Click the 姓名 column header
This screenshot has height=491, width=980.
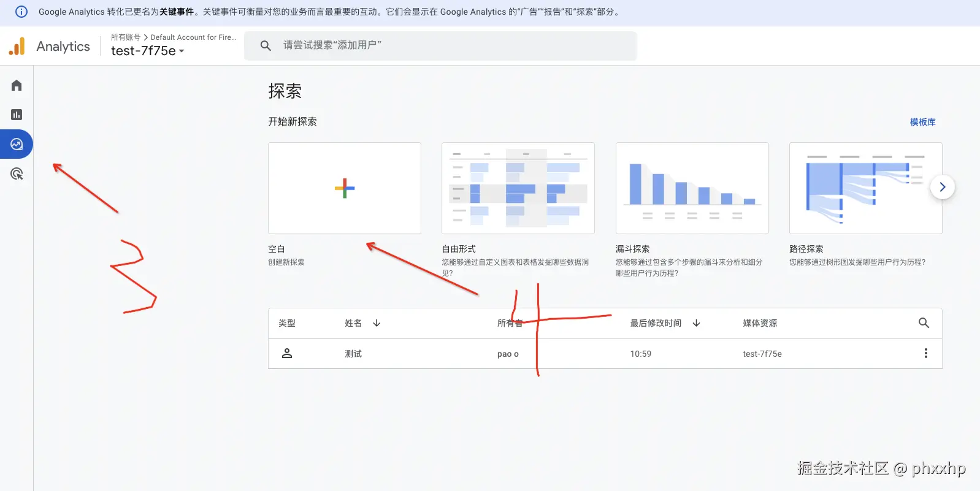[353, 323]
